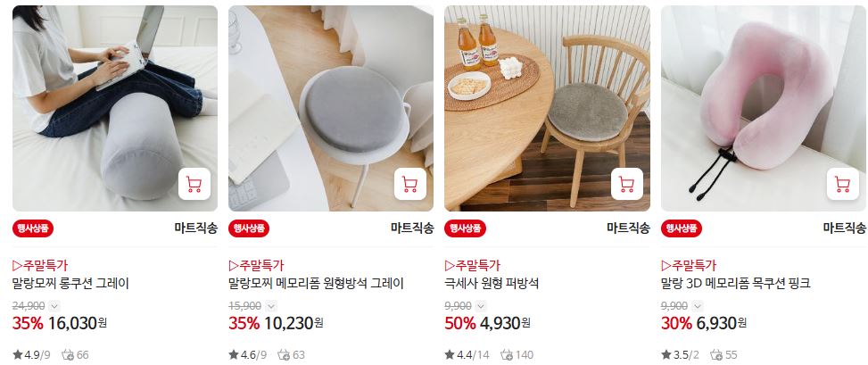Open 말랑모찌 메모리폼 원형방석 그레이 link
The height and width of the screenshot is (365, 868).
click(x=316, y=284)
